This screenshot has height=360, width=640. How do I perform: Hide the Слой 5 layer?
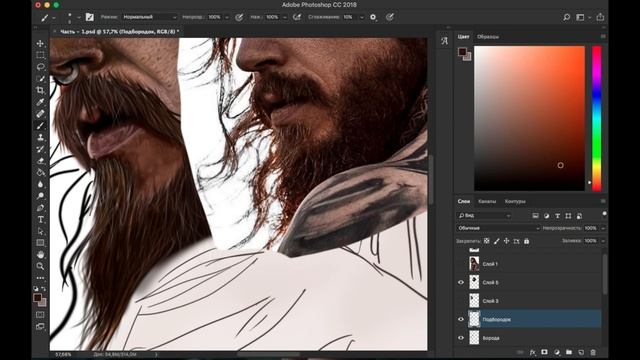tap(461, 282)
